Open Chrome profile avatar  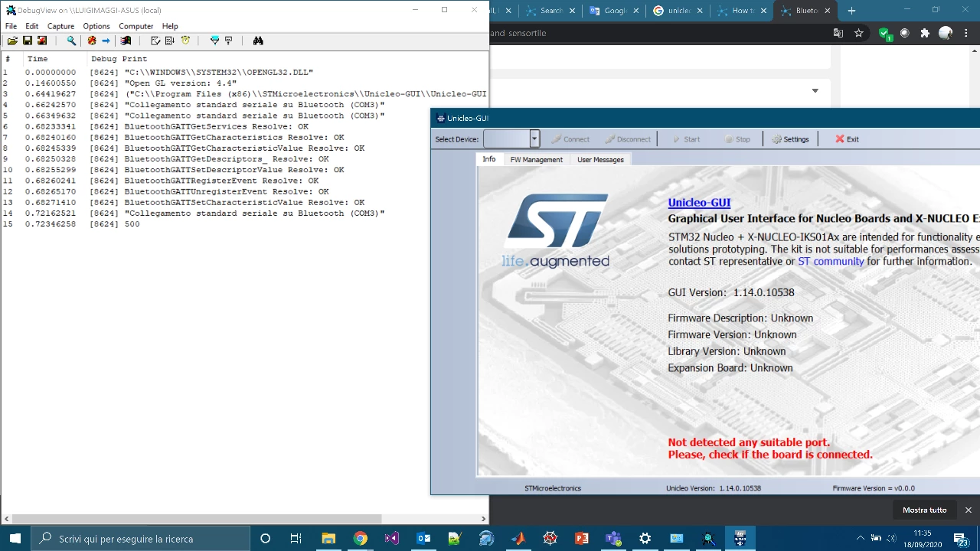[x=946, y=33]
